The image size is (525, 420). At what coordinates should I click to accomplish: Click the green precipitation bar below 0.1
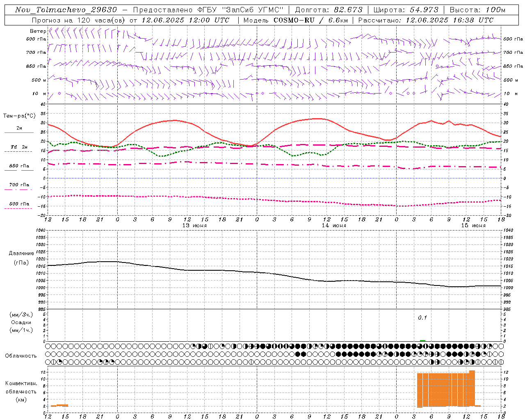point(422,340)
